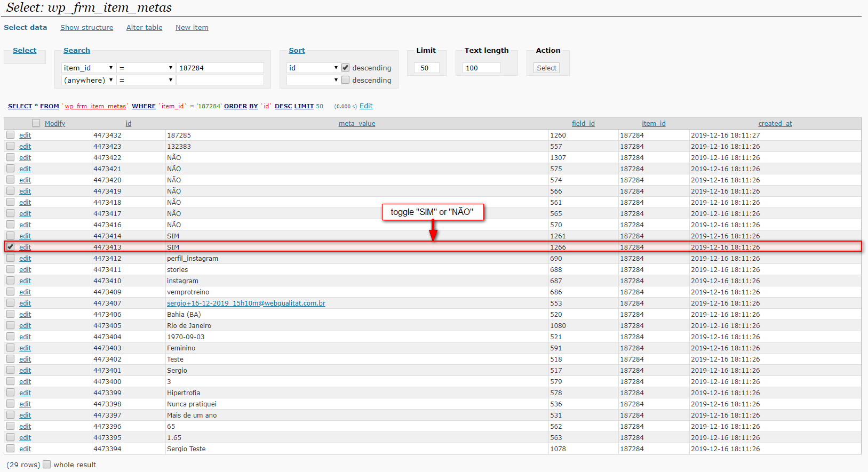Open the sergio email address link
This screenshot has width=868, height=472.
(246, 303)
